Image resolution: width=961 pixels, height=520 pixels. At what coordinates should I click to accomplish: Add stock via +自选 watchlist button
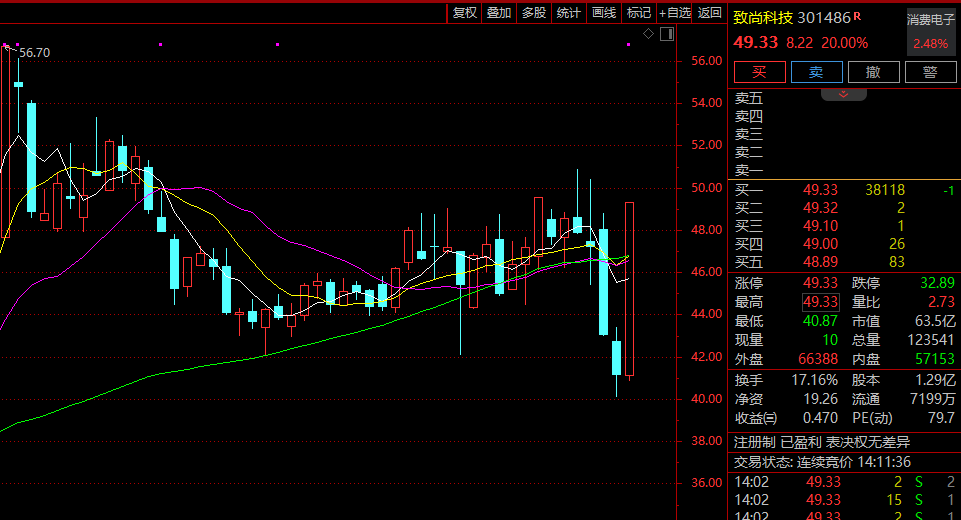675,13
